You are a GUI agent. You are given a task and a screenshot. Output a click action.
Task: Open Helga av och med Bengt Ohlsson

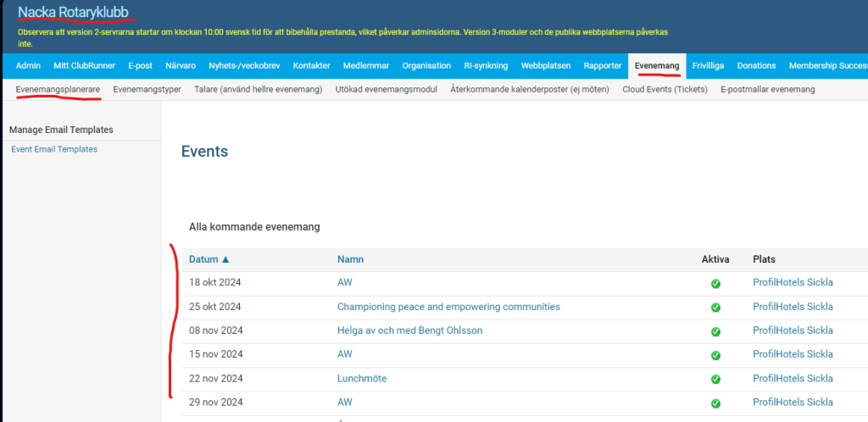409,330
